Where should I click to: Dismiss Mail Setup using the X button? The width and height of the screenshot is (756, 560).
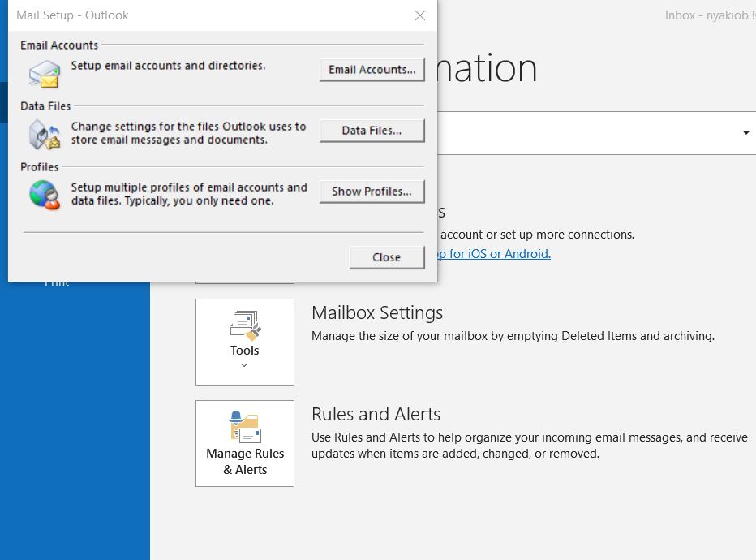(x=419, y=15)
